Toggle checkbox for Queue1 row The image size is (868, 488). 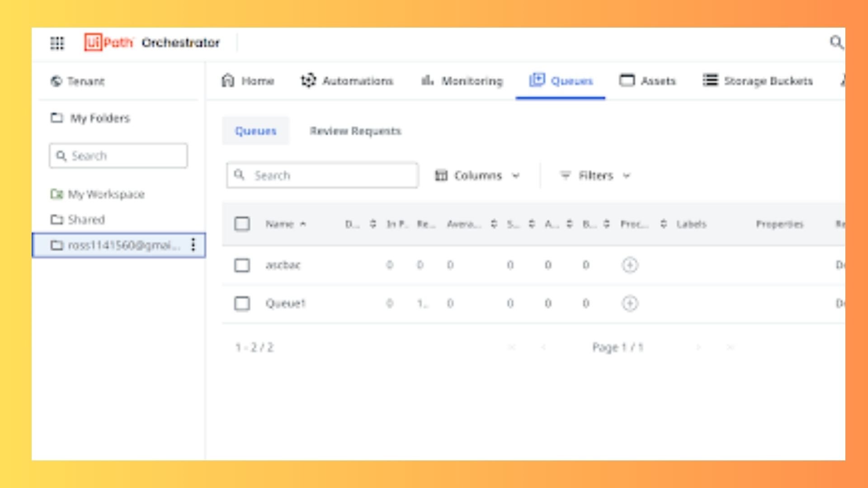[x=242, y=303]
